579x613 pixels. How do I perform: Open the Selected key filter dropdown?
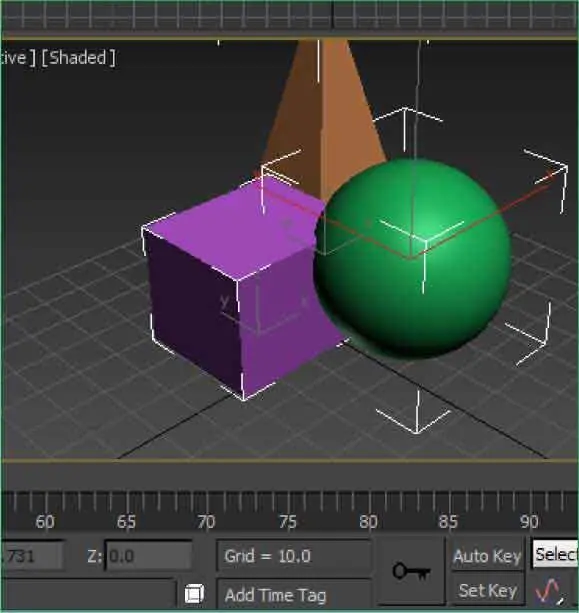point(555,554)
